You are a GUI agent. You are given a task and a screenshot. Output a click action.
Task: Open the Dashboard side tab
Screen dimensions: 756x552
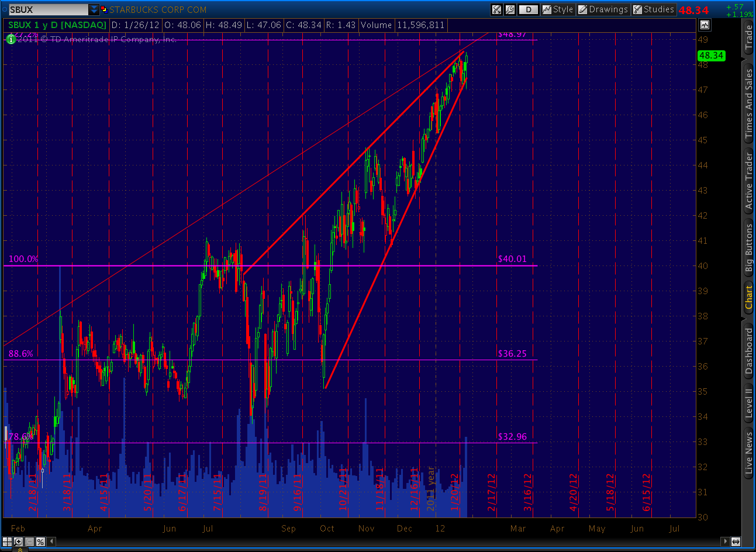[x=748, y=350]
